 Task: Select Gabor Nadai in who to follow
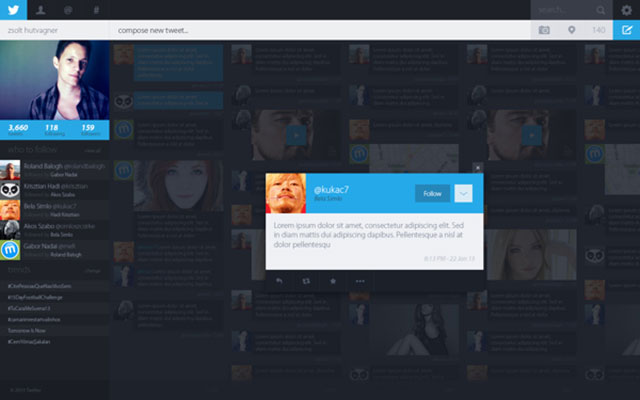pyautogui.click(x=55, y=250)
